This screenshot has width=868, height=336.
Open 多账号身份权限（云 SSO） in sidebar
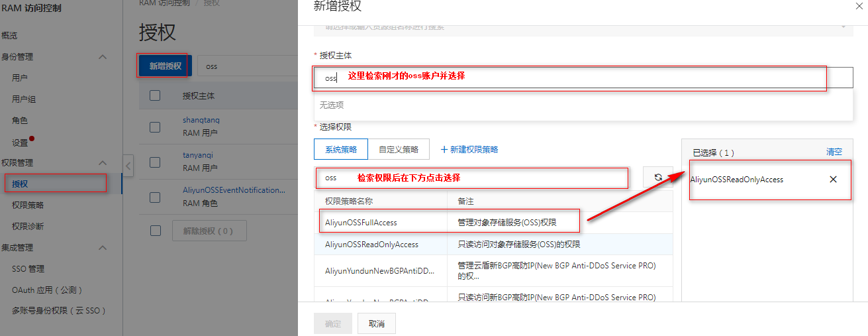[59, 311]
